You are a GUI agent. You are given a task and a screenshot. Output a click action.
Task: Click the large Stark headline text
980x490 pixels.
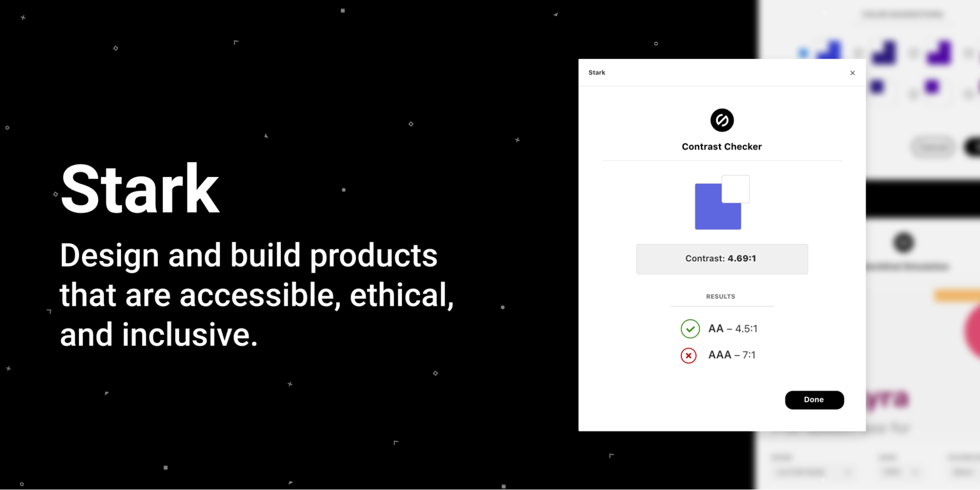140,190
